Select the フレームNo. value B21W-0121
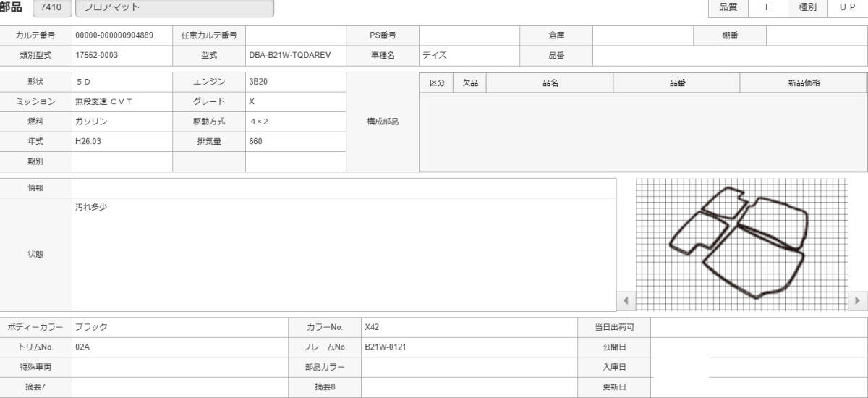Viewport: 868px width, 398px height. (x=386, y=347)
